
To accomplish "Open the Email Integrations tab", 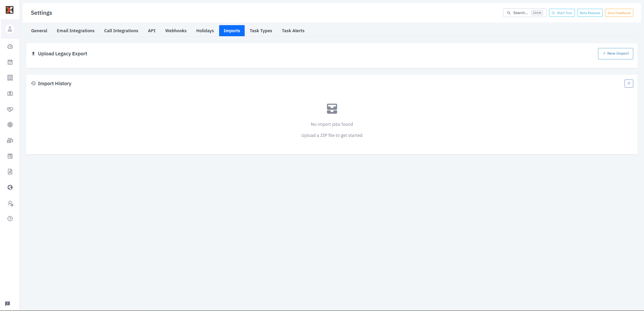I will coord(76,31).
